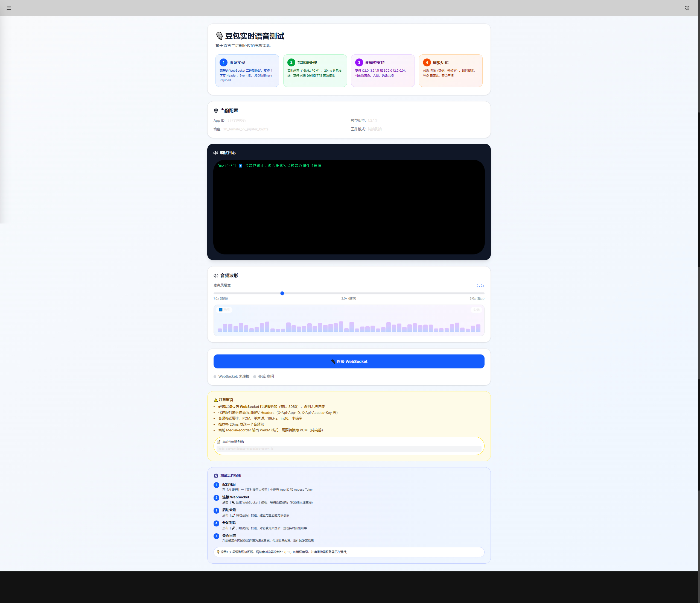Screen dimensions: 700x603
Task: Open the history icon in the top bar
Action: [x=687, y=8]
